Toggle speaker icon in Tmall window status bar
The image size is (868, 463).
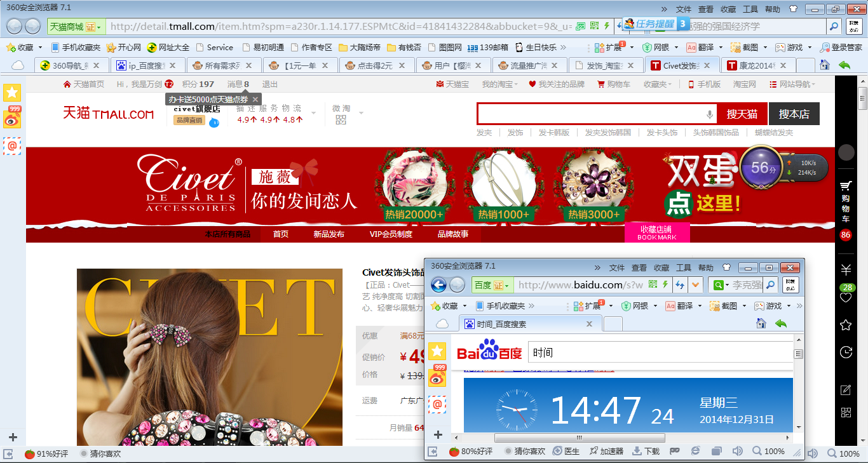pos(812,453)
